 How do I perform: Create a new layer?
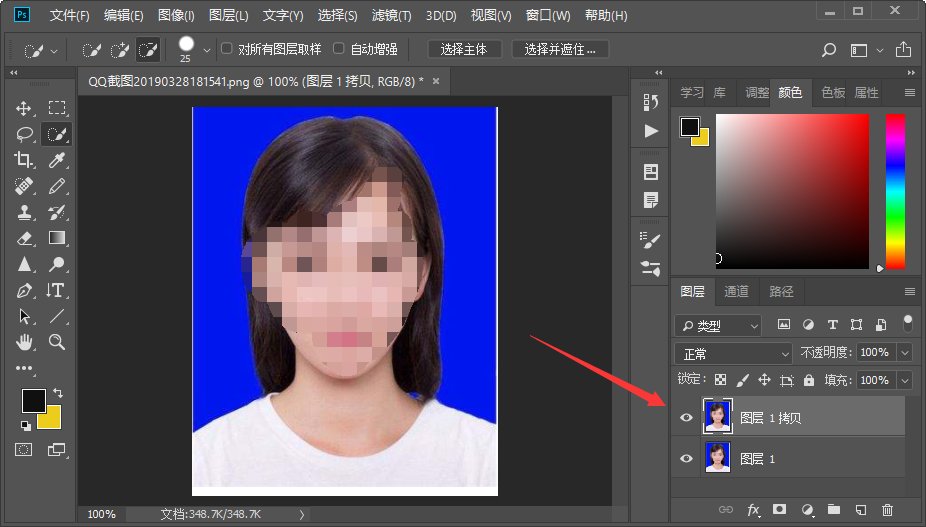[x=861, y=509]
